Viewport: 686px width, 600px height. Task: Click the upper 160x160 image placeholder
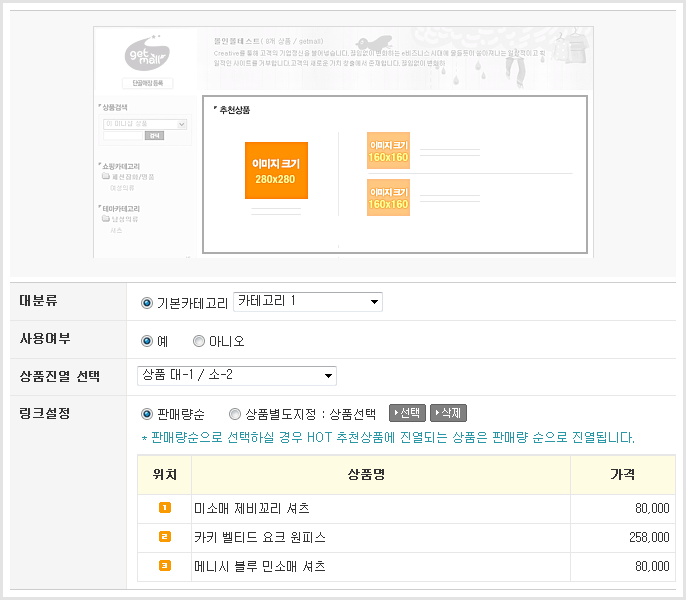pos(388,151)
